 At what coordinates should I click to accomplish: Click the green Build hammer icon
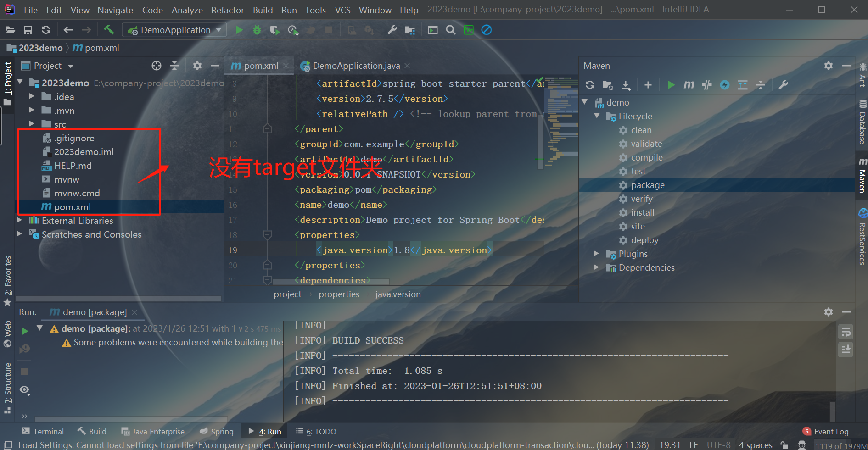tap(109, 30)
